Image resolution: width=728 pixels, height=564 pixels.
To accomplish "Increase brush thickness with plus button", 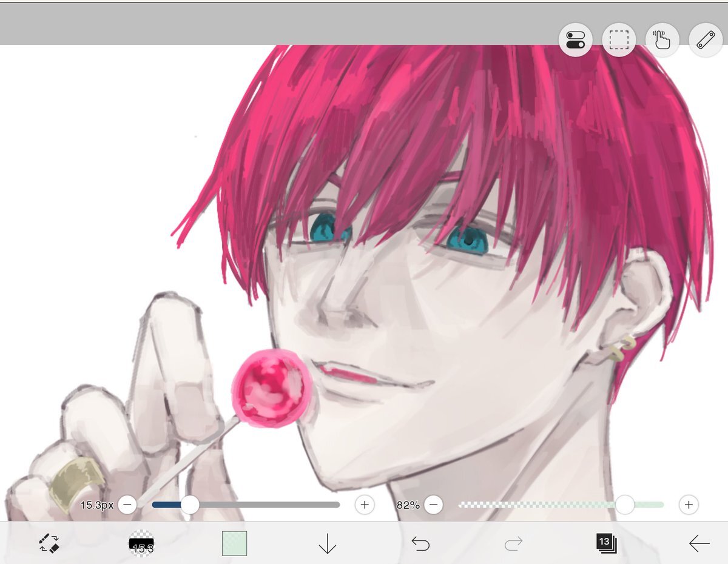I will pos(365,505).
